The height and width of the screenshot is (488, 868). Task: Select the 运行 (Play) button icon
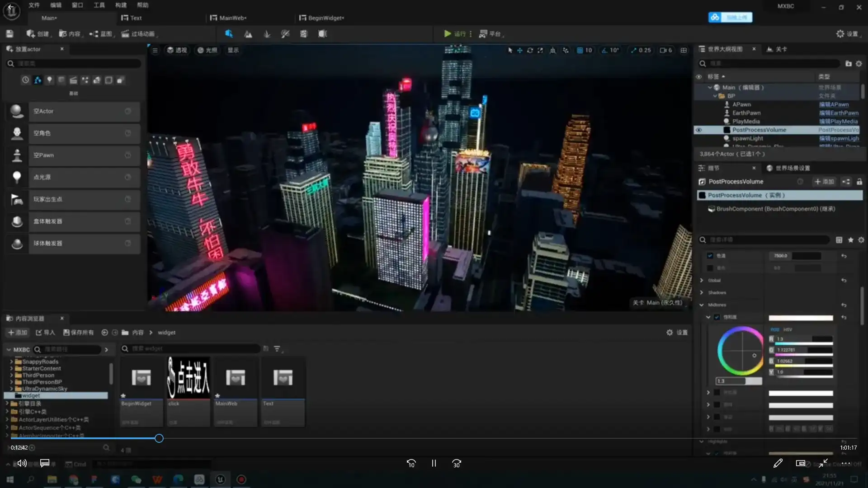coord(447,33)
